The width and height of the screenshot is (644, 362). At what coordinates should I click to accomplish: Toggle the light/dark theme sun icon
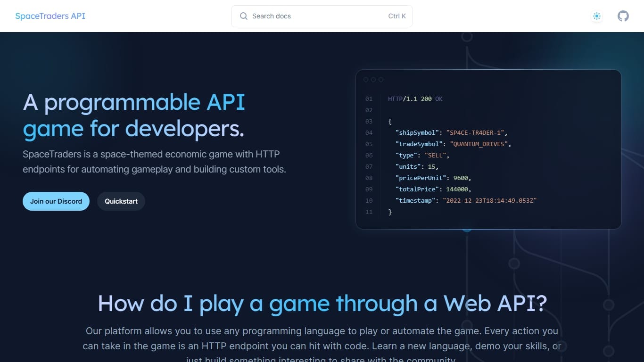point(597,16)
